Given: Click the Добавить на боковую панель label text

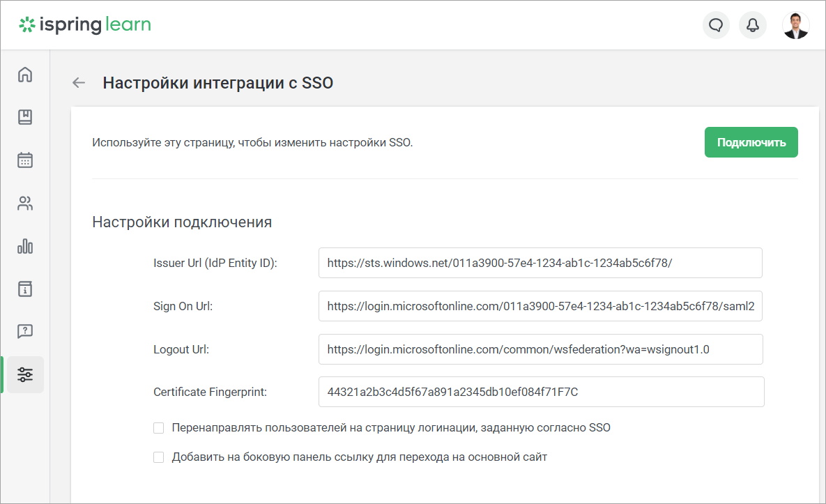Looking at the screenshot, I should click(359, 457).
